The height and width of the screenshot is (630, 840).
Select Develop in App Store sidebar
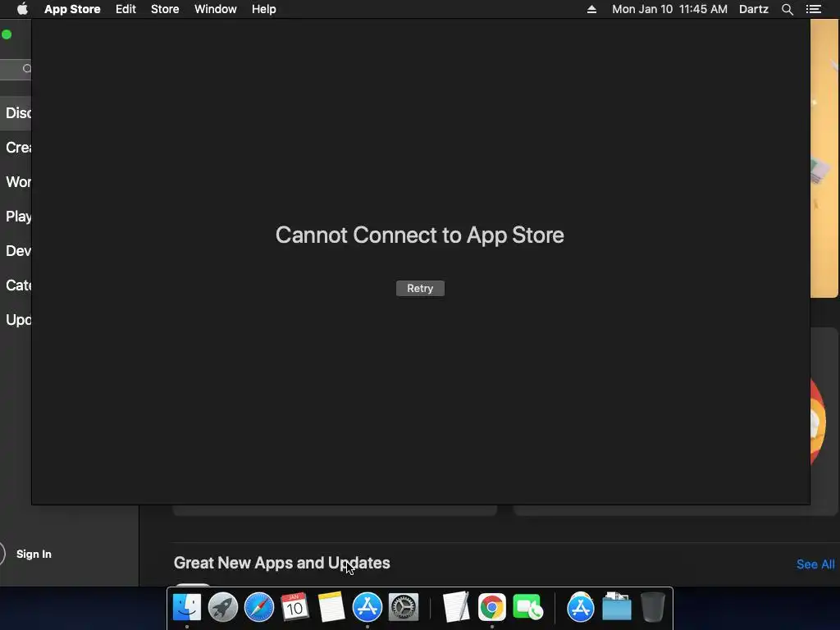pyautogui.click(x=16, y=251)
